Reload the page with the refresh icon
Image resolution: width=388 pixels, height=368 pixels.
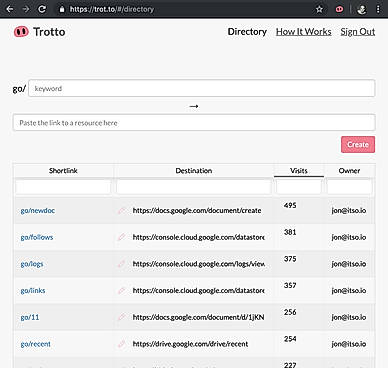point(42,9)
